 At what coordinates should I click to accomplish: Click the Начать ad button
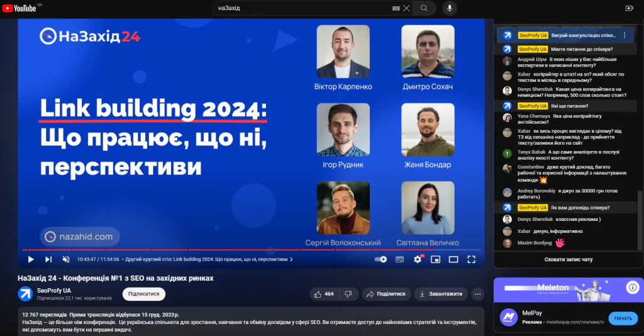tap(623, 318)
